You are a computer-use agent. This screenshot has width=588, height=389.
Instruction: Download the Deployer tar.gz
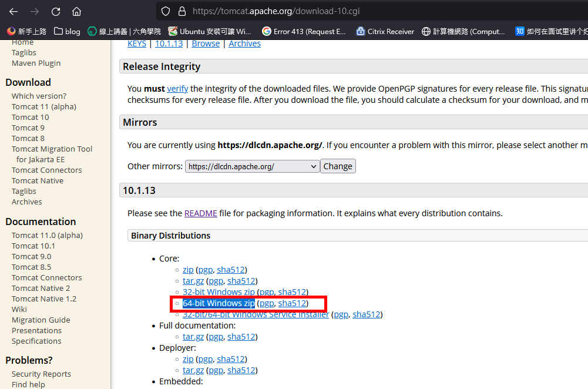pos(193,370)
